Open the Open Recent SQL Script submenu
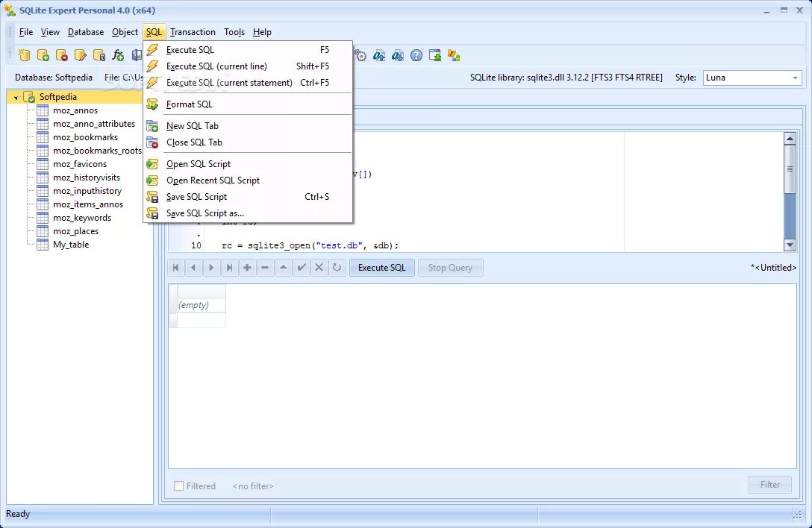Viewport: 812px width, 528px height. point(248,180)
